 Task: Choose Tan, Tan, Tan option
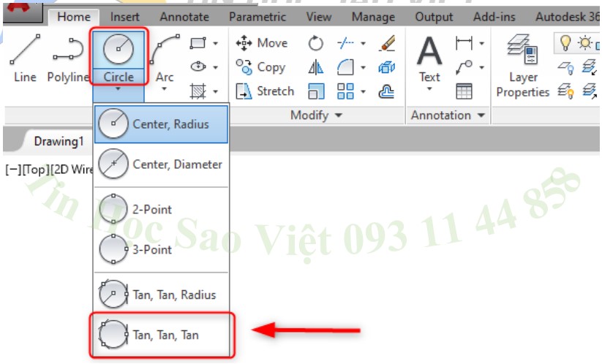[161, 335]
